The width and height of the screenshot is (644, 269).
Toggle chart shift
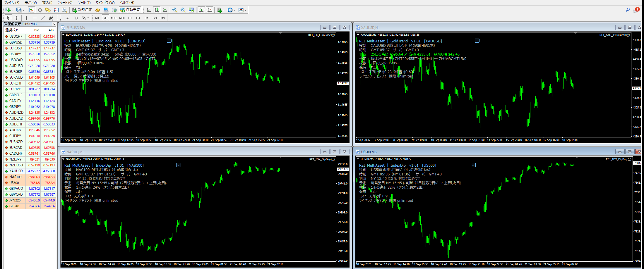click(x=210, y=10)
